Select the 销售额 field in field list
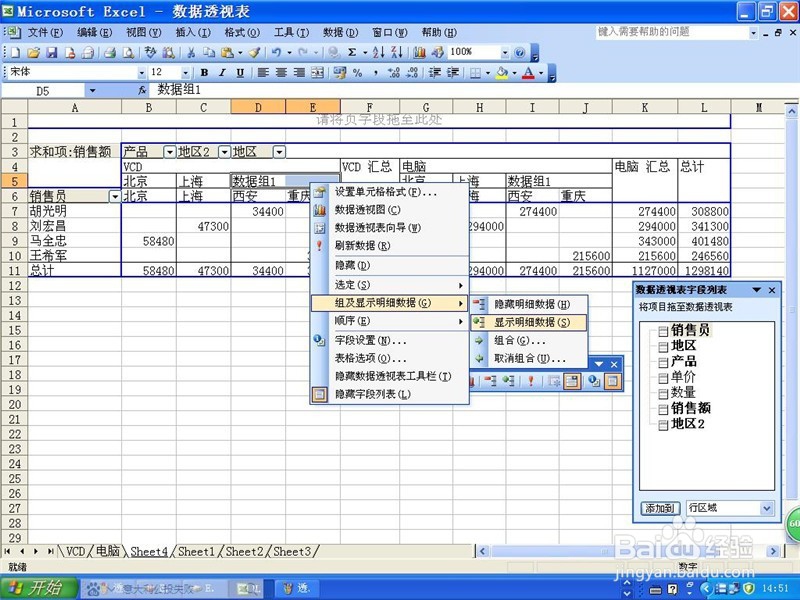Viewport: 800px width, 600px height. [690, 408]
